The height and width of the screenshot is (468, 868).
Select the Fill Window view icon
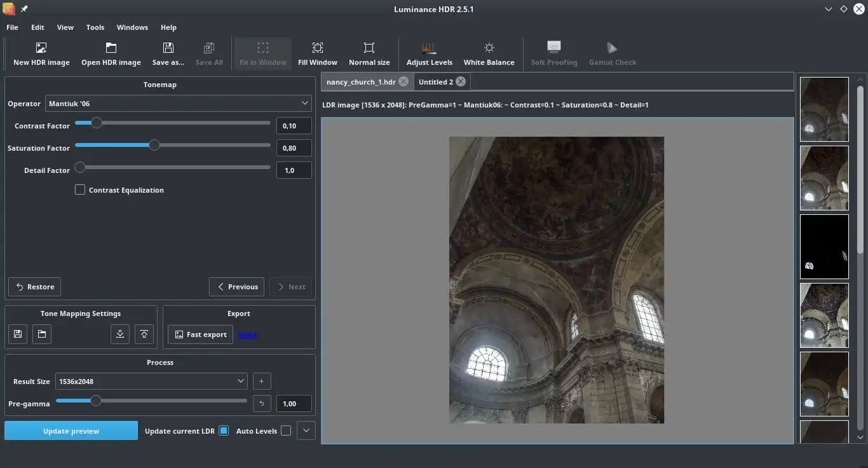(317, 48)
